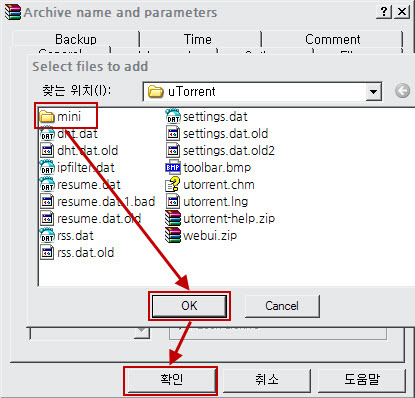
Task: Click the toolbar.bmp bitmap icon
Action: click(x=173, y=168)
